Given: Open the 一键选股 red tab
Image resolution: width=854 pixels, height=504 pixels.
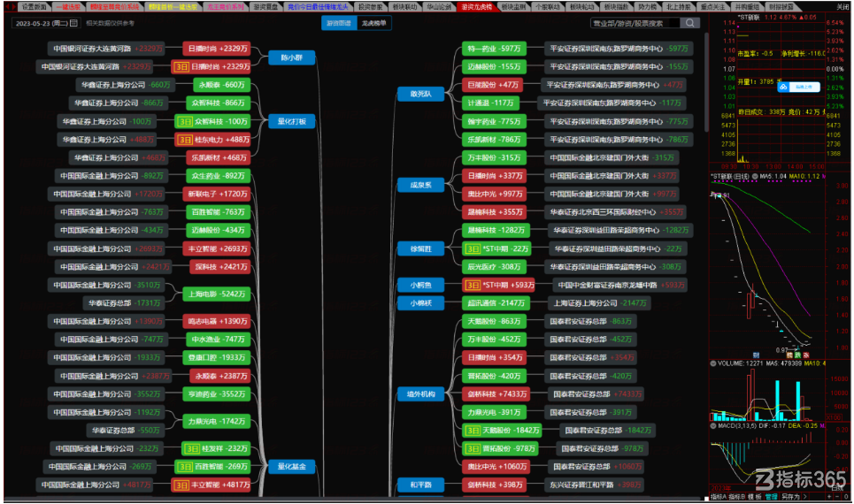Looking at the screenshot, I should coord(68,7).
